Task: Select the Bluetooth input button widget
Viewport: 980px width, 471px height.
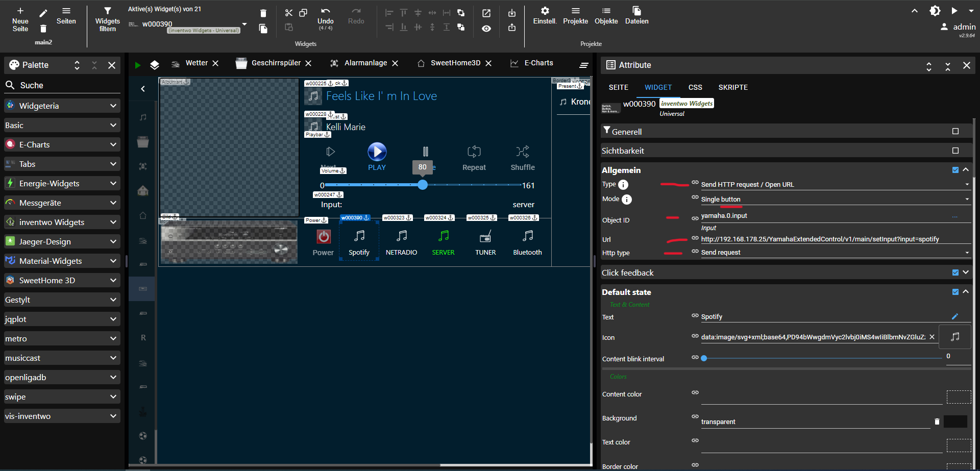Action: click(528, 242)
